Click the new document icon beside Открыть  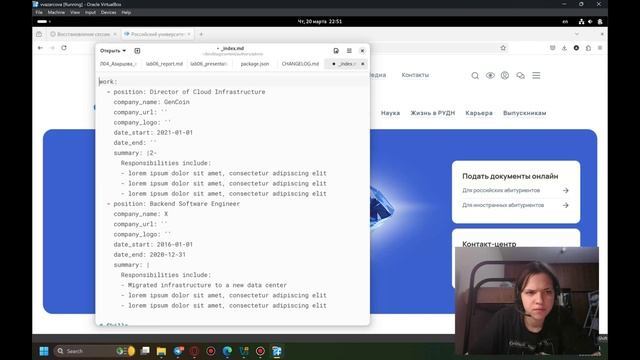(x=137, y=51)
